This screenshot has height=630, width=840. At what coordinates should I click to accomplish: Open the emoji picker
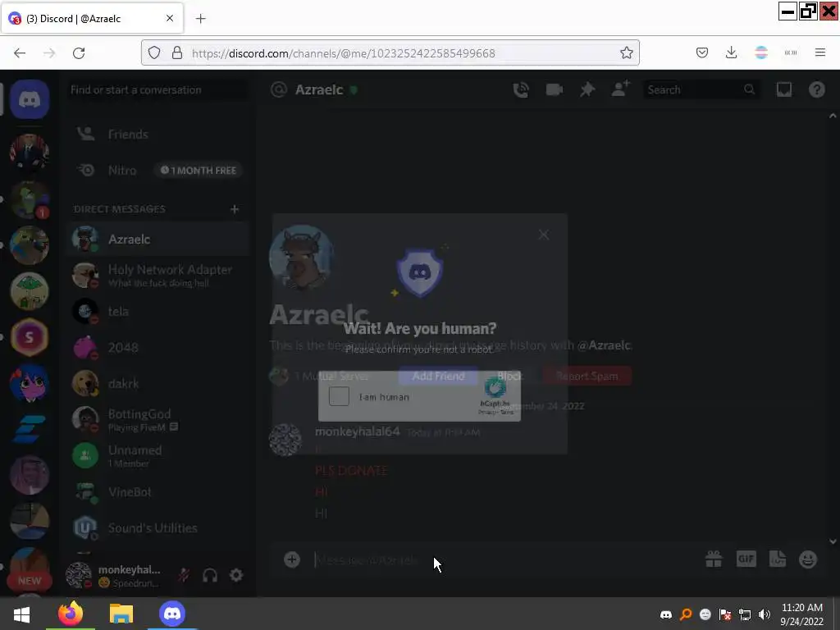click(808, 559)
